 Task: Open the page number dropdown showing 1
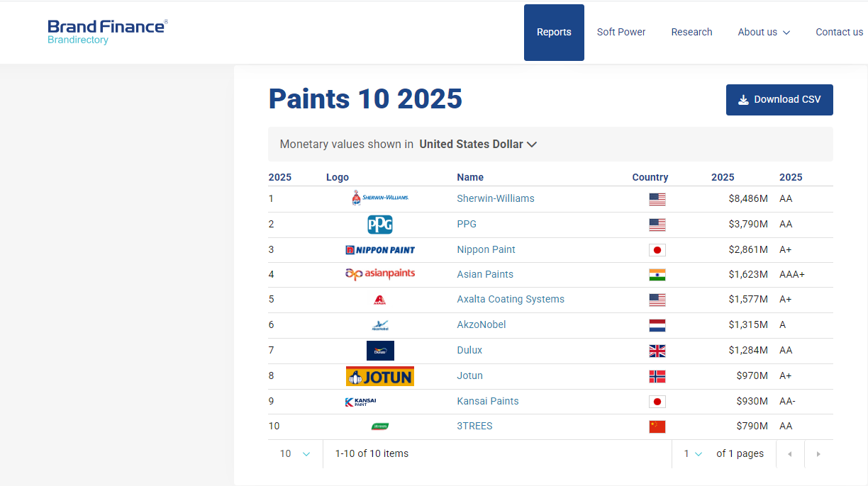click(693, 453)
